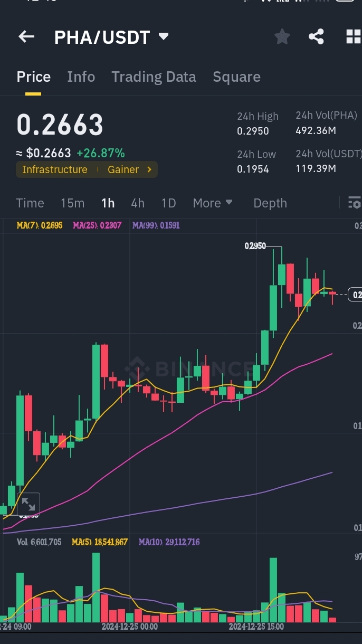This screenshot has width=362, height=644.
Task: Open the grid layout icon
Action: click(353, 36)
